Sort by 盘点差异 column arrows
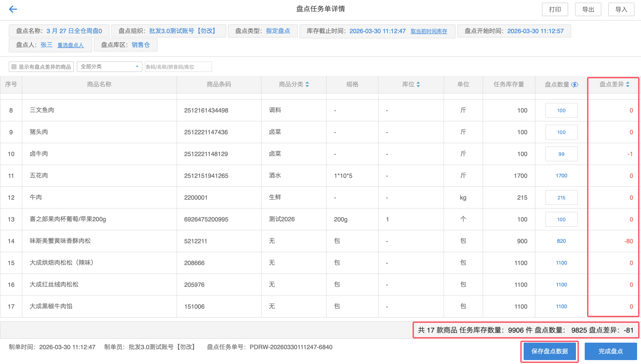 627,85
